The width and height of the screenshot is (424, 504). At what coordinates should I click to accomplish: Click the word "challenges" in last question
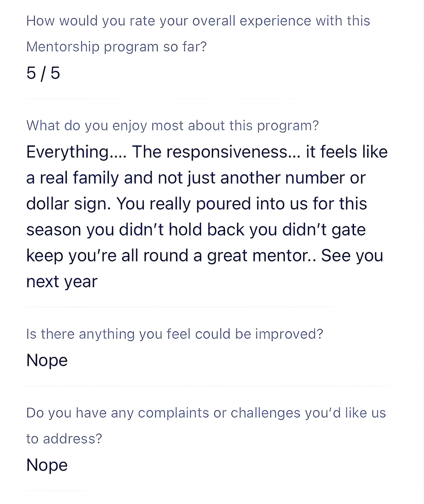(x=265, y=413)
